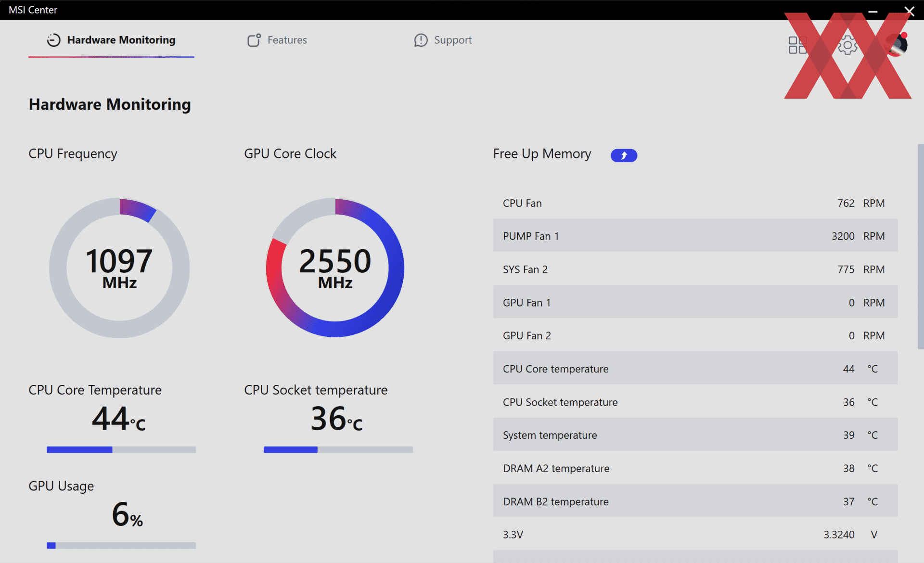Screen dimensions: 924x563
Task: Close the MSI Center window
Action: click(x=909, y=11)
